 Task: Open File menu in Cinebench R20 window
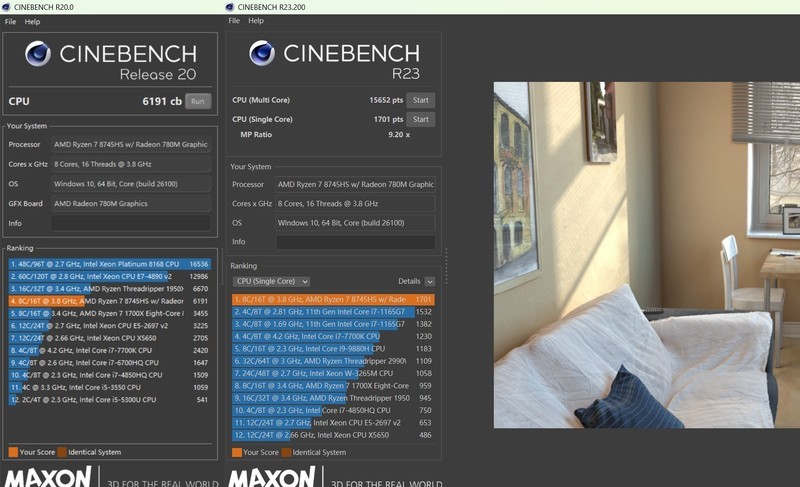[x=10, y=21]
